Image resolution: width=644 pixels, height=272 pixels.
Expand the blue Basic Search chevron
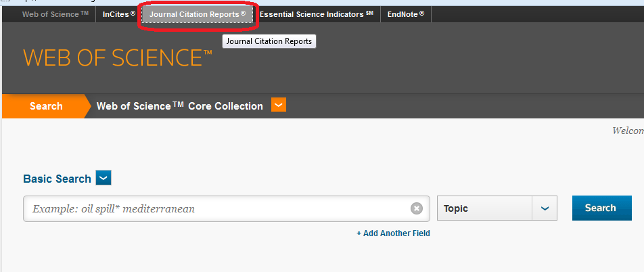pos(103,179)
